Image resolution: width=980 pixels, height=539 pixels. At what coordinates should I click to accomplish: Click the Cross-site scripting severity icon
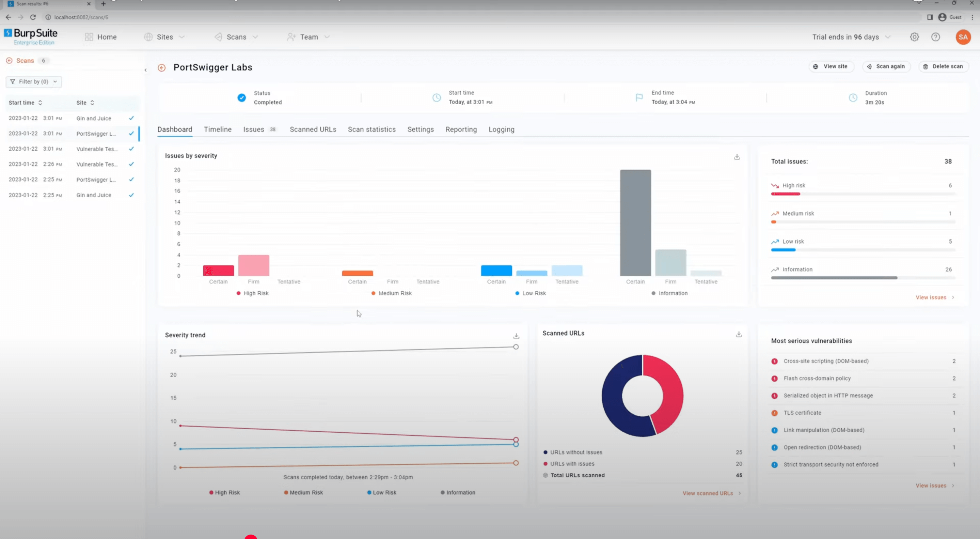tap(775, 361)
